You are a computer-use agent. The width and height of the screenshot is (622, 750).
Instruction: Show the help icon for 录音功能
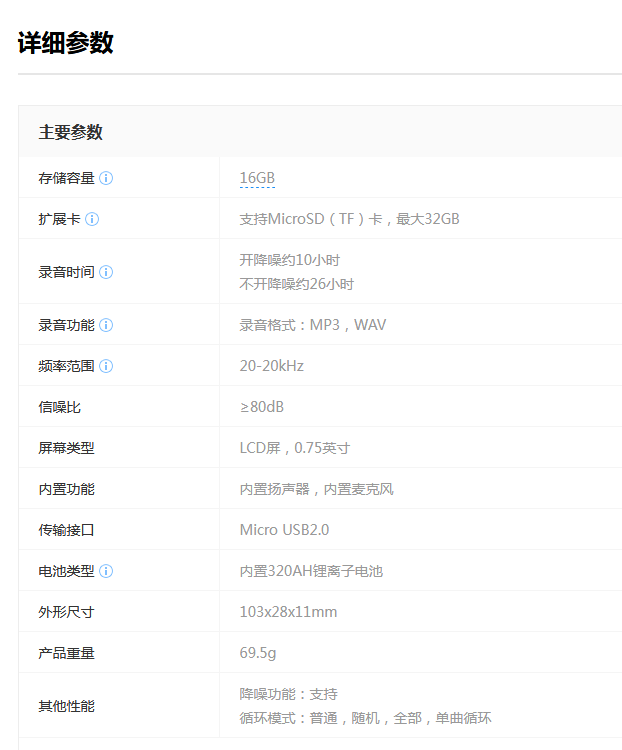click(106, 325)
